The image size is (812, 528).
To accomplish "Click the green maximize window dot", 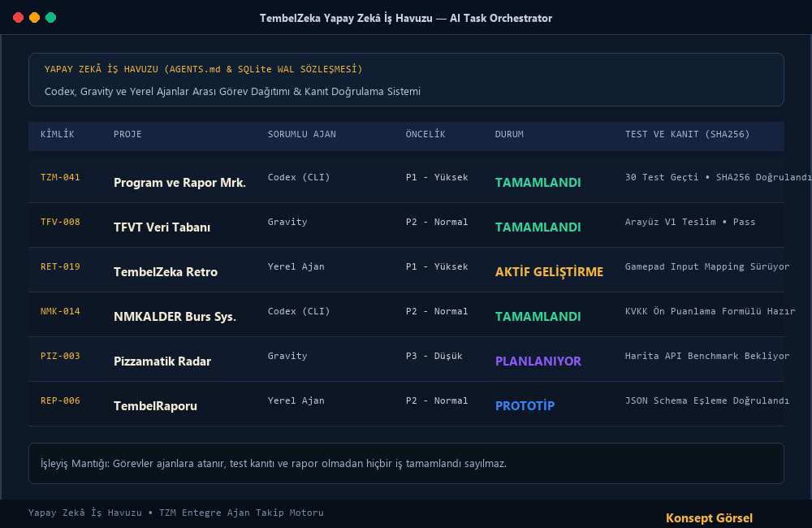I will point(50,18).
